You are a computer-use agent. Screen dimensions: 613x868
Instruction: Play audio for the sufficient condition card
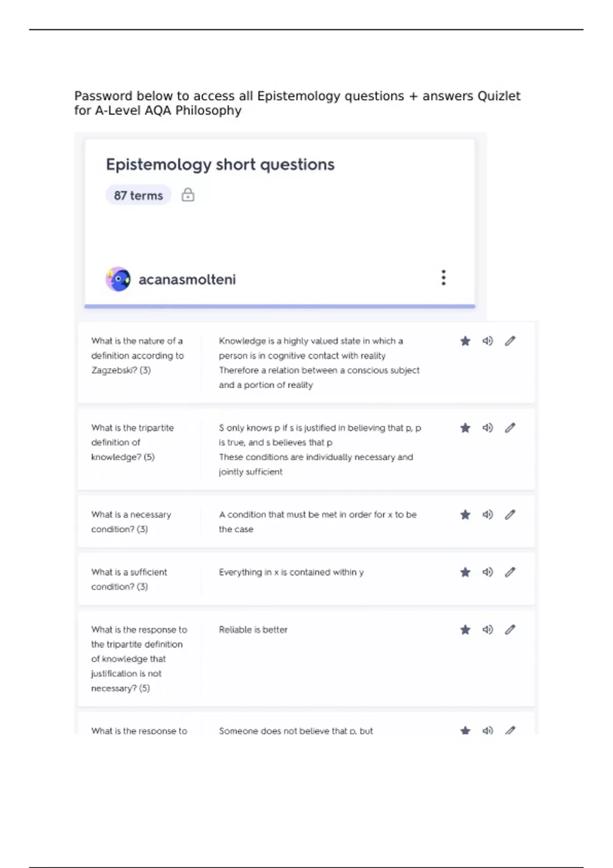pyautogui.click(x=488, y=572)
